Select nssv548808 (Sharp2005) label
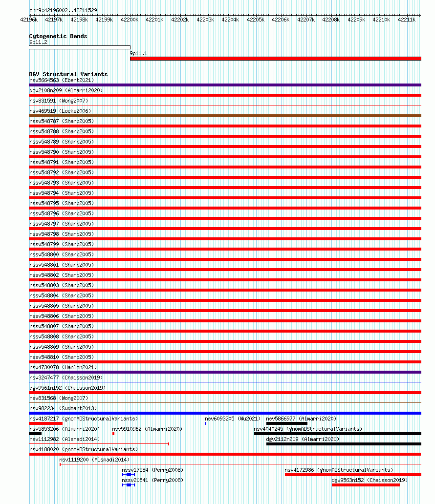 [62, 337]
